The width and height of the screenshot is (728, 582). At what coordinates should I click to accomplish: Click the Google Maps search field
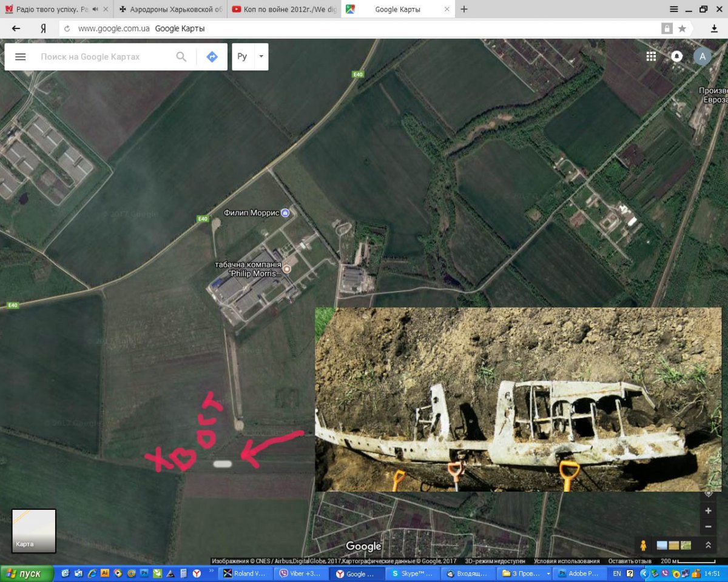click(x=103, y=56)
